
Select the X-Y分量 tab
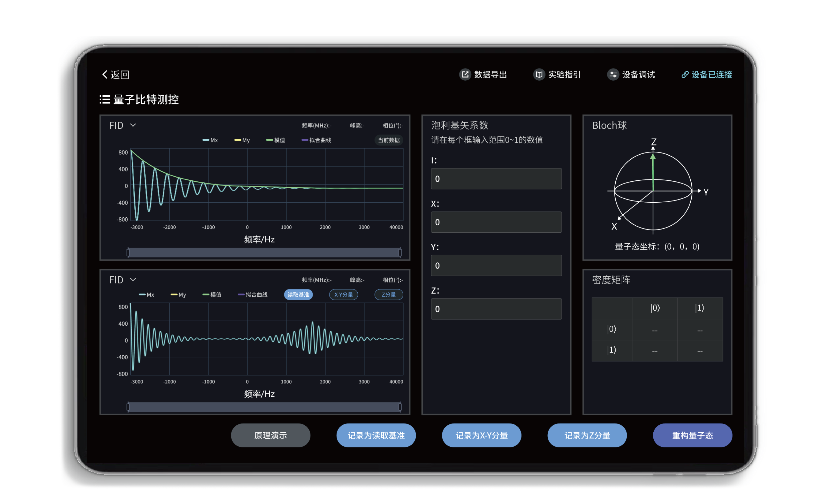(343, 295)
